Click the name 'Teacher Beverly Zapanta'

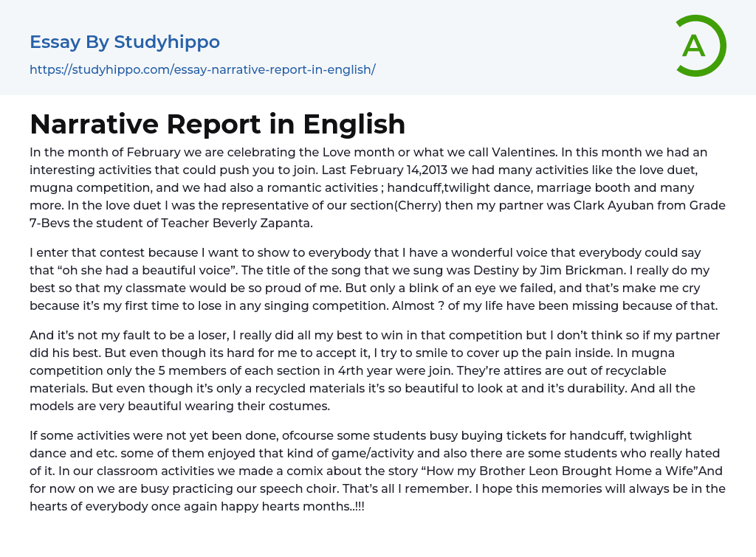[230, 223]
